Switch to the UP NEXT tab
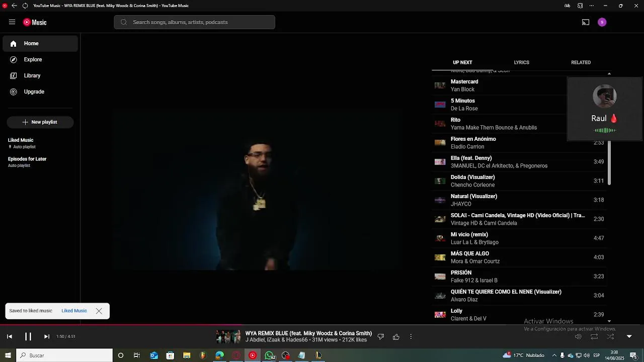The image size is (644, 362). 462,62
